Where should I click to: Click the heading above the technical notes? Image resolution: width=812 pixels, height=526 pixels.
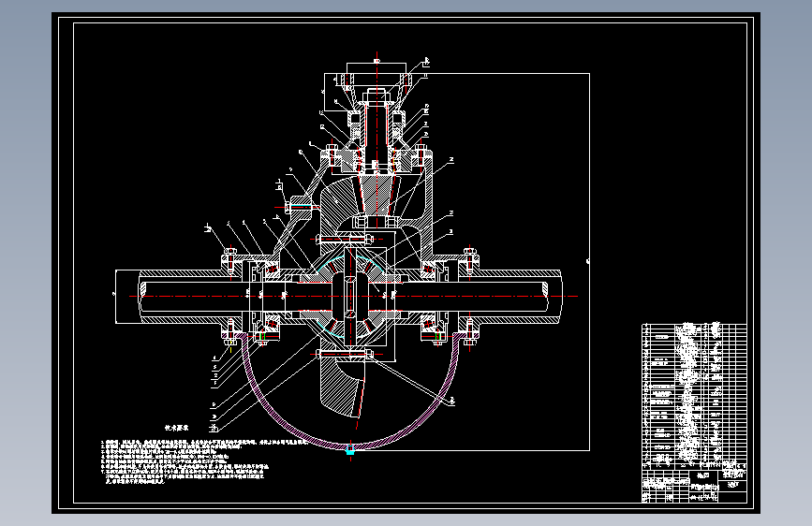pos(177,428)
